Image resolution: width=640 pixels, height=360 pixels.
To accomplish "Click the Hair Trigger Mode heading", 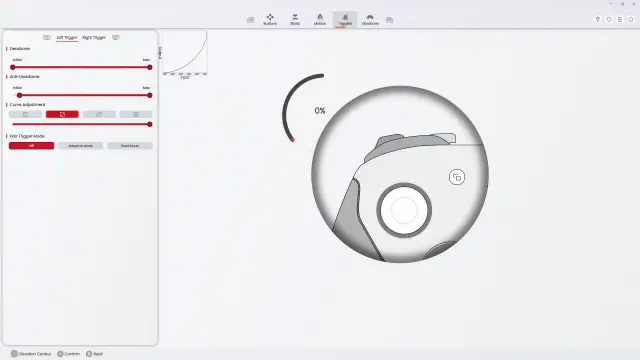I will [27, 136].
